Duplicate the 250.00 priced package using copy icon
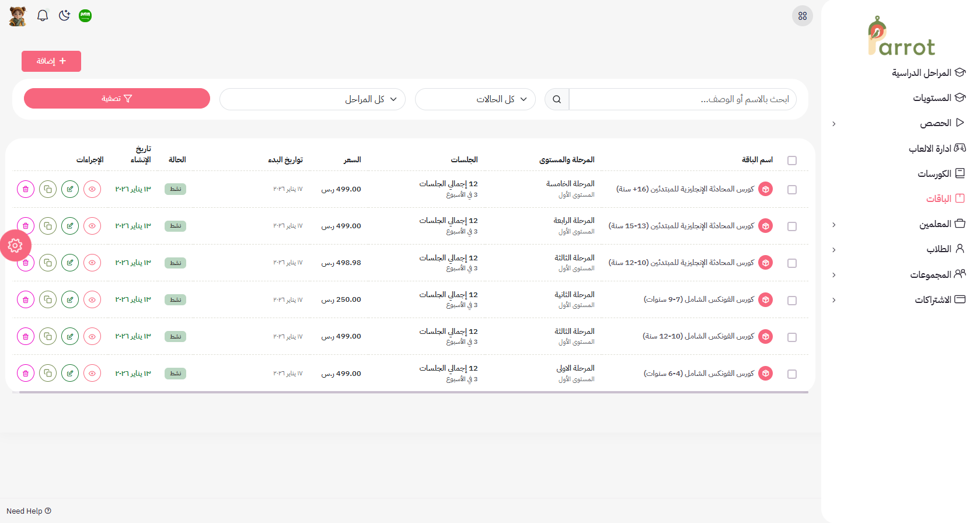The width and height of the screenshot is (980, 523). pos(48,299)
